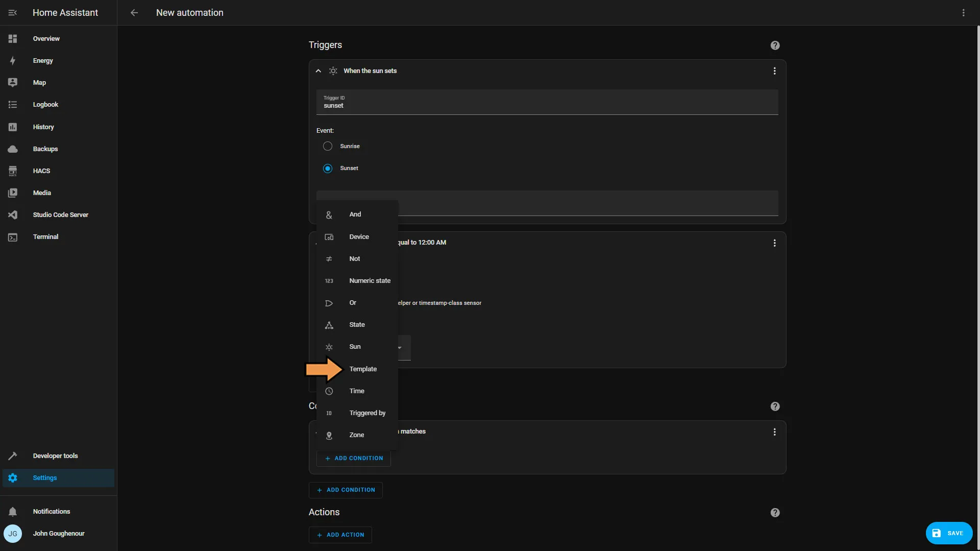The image size is (980, 551).
Task: Click the inner ADD CONDITION button below Zone
Action: tap(354, 459)
